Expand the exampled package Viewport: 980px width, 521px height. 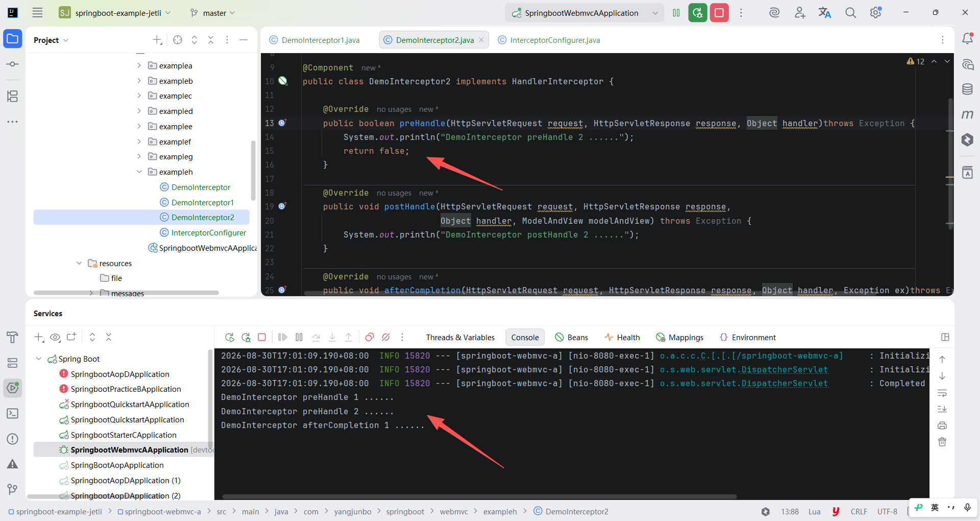(139, 111)
